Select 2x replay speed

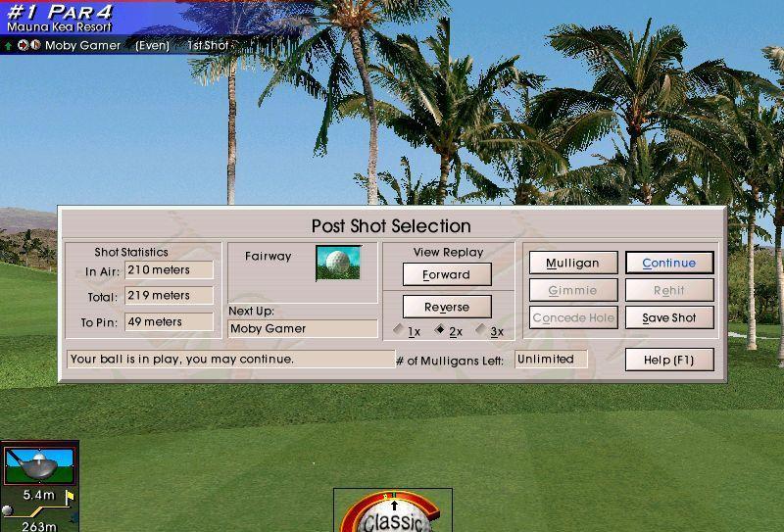pyautogui.click(x=441, y=331)
